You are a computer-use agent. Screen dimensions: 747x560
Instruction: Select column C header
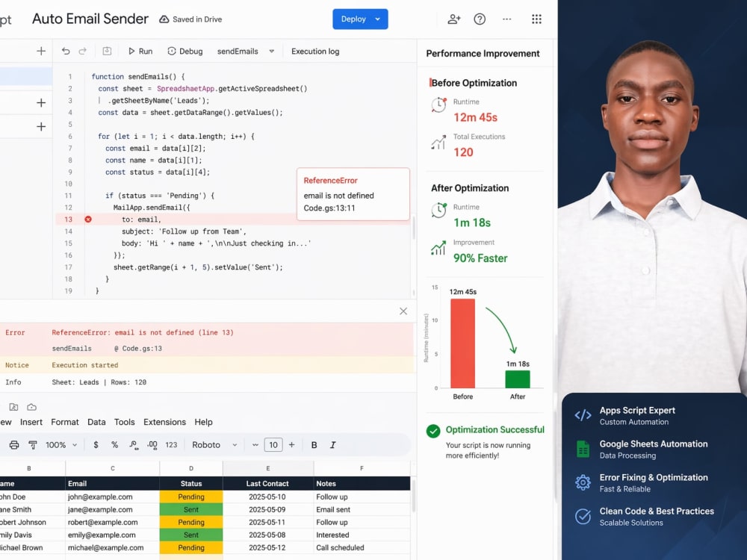(x=113, y=468)
